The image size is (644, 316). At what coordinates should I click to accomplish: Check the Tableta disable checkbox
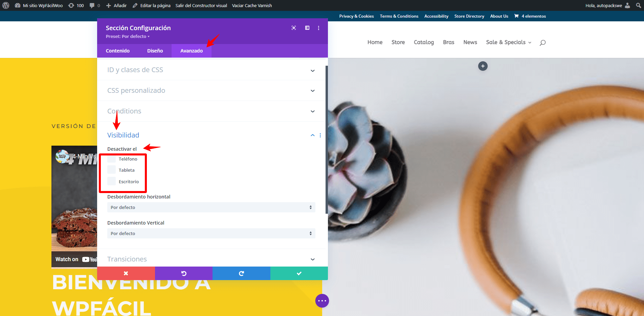tap(112, 170)
